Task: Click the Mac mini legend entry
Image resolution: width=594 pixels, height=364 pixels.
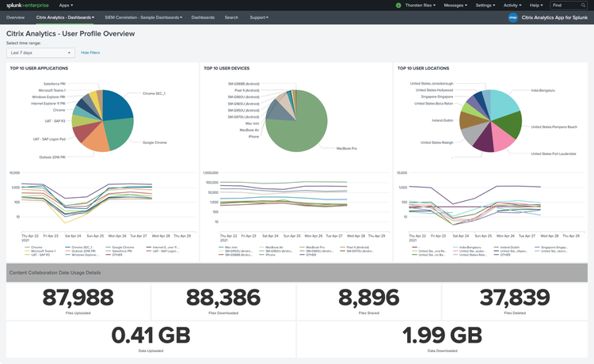Action: coord(228,248)
